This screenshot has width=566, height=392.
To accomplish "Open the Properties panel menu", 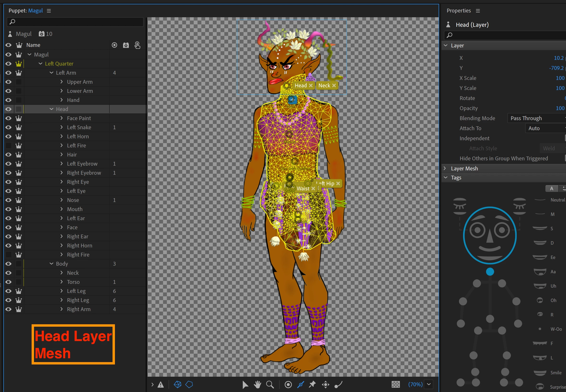I will click(478, 11).
